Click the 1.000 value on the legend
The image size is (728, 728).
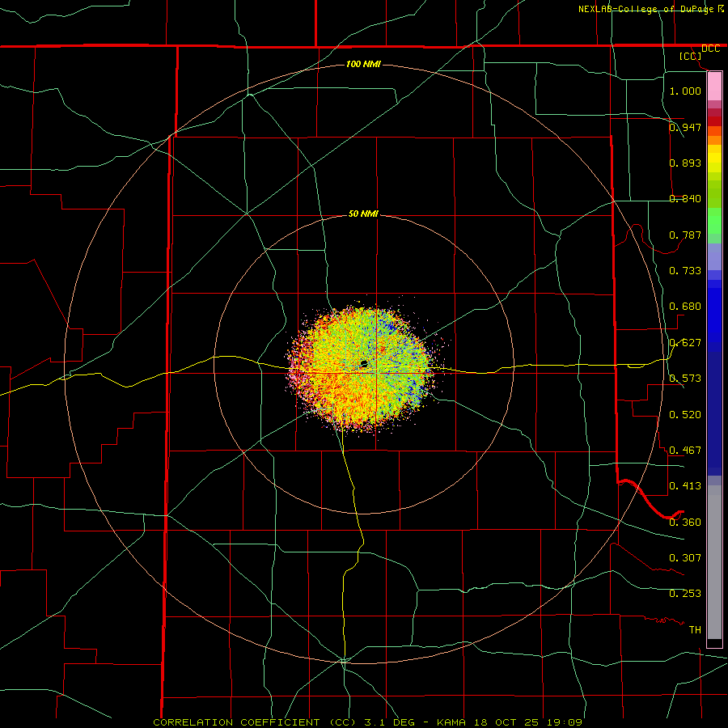(x=685, y=91)
